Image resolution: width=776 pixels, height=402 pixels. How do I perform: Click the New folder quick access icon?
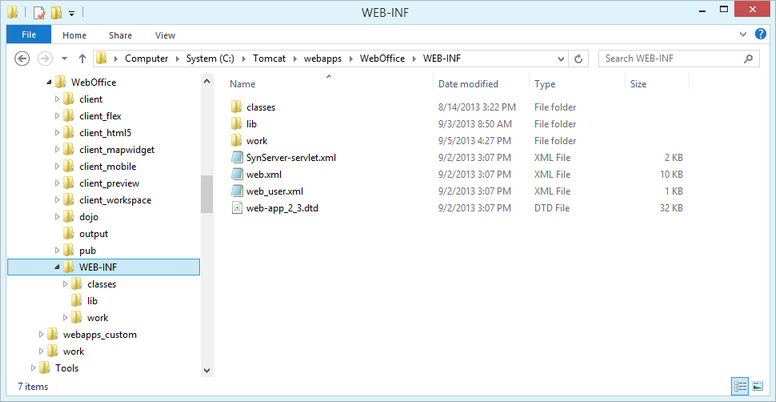[x=55, y=12]
